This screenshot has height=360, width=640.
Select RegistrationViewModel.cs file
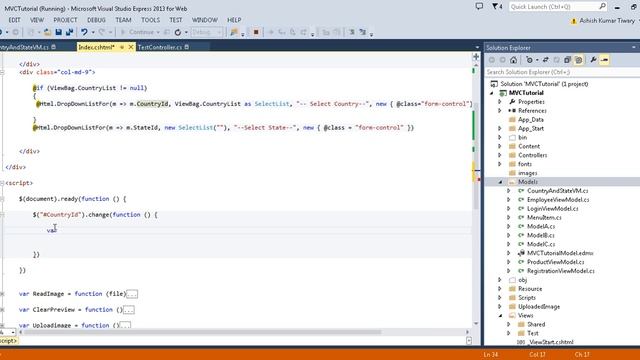point(561,271)
